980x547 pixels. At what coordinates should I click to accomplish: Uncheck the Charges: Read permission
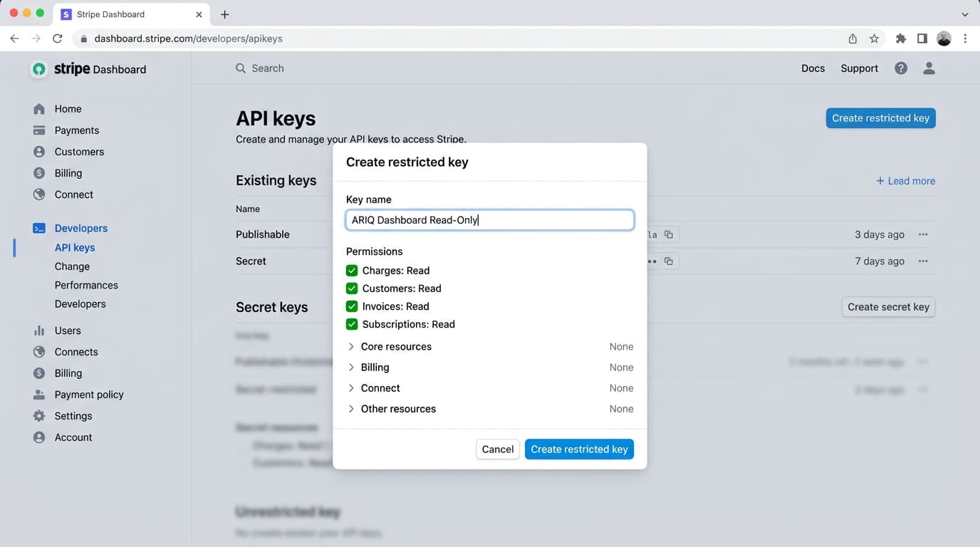(x=352, y=271)
